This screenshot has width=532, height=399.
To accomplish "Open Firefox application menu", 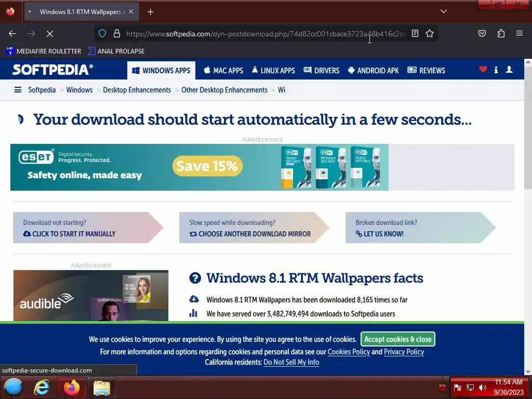I will 519,33.
